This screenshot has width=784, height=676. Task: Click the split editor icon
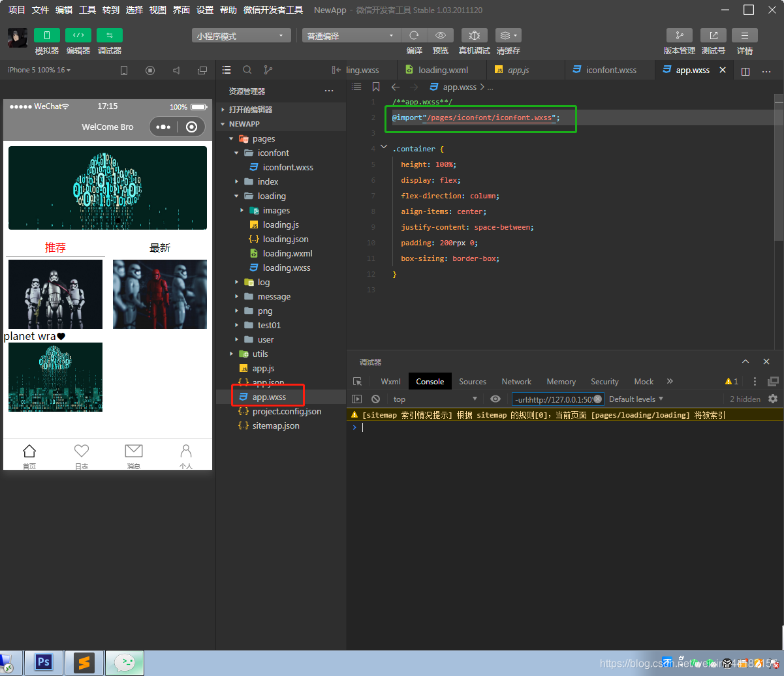746,70
